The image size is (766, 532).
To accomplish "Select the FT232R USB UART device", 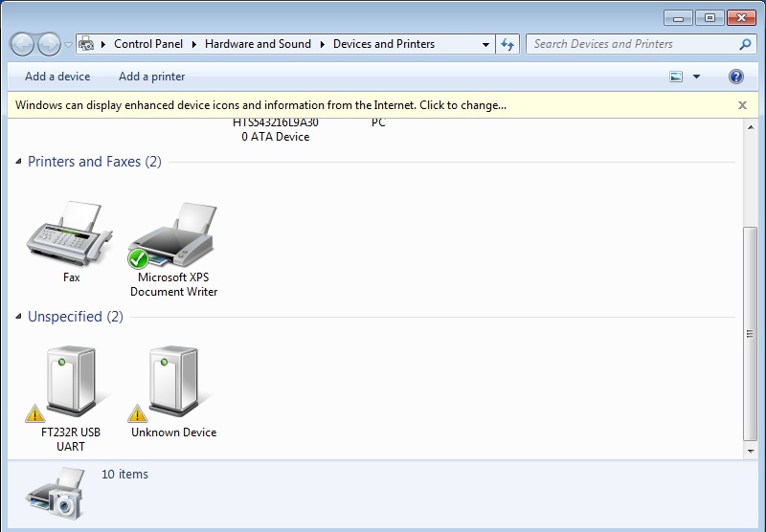I will point(70,383).
